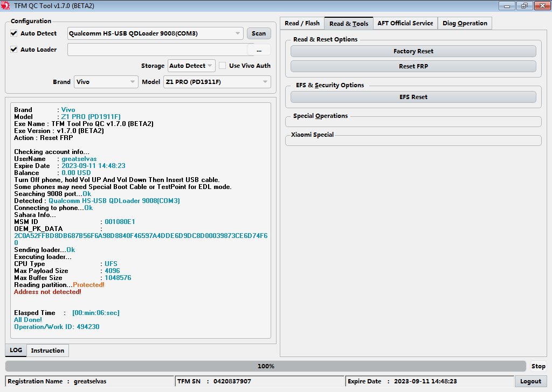This screenshot has height=392, width=552.
Task: Minimize the TFM QC Tool window
Action: (x=507, y=5)
